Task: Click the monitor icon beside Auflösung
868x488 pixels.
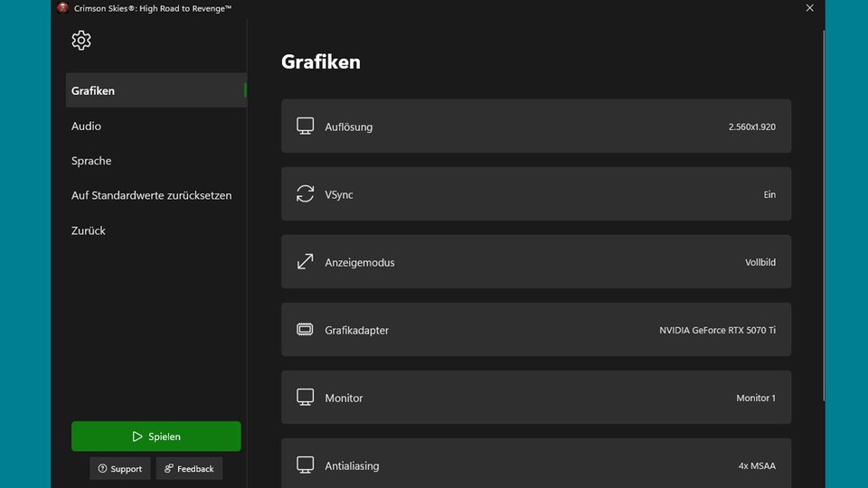Action: (305, 127)
